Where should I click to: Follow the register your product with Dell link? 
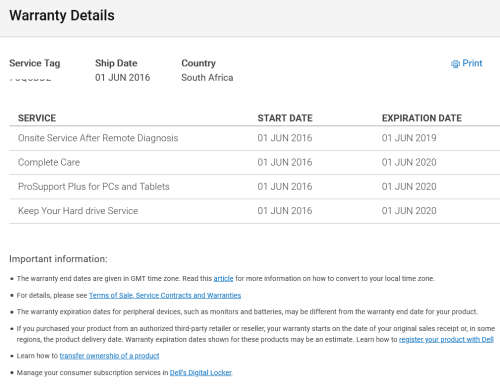pos(446,339)
